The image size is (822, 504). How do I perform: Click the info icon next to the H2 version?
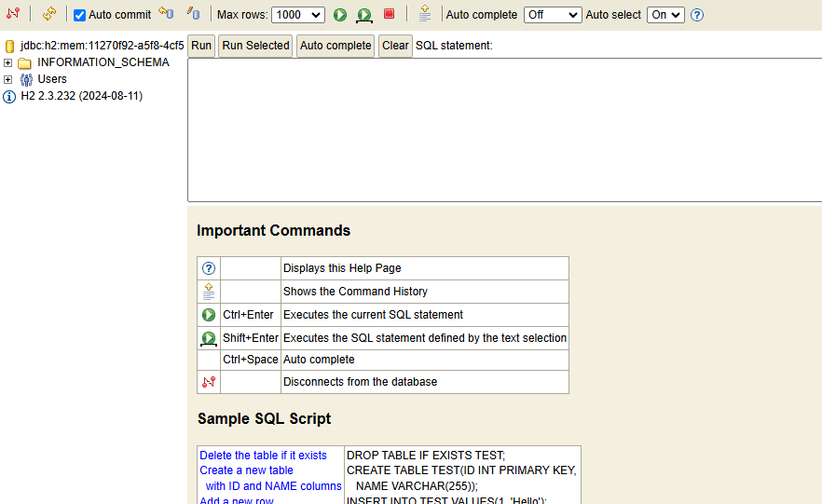(9, 97)
